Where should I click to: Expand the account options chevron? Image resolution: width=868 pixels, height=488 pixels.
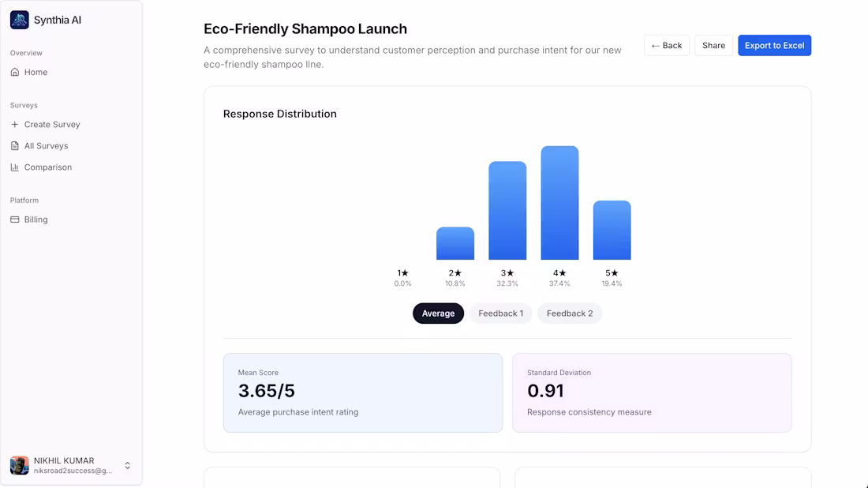point(127,465)
